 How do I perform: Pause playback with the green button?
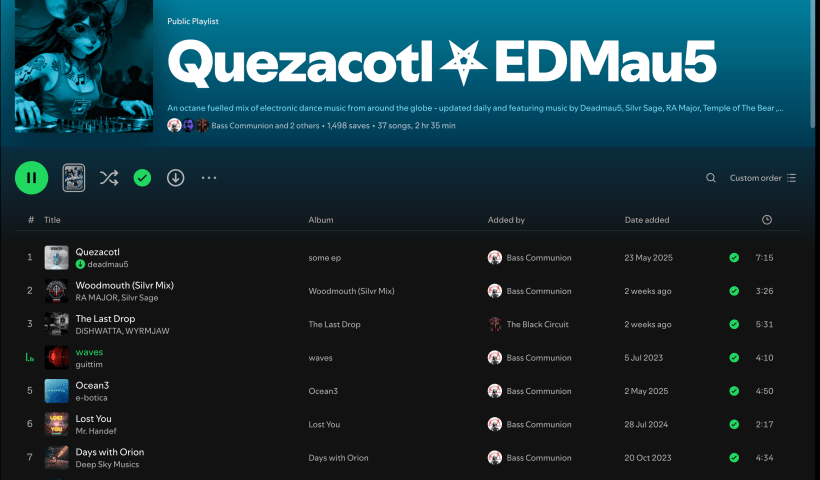[31, 178]
